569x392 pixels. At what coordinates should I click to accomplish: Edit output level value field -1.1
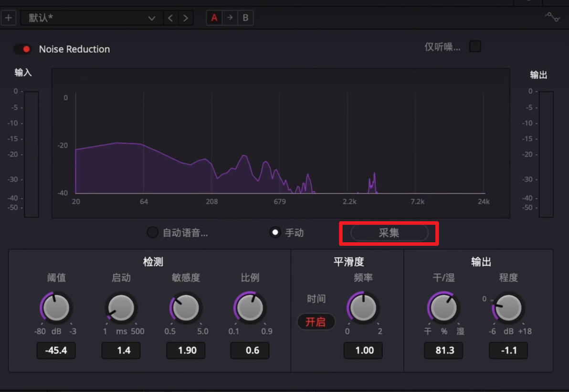508,350
